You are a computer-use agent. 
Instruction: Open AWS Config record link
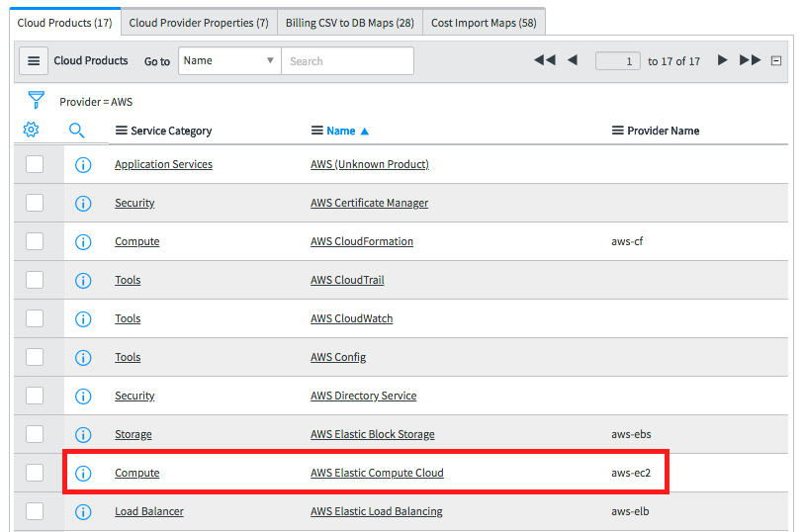(x=338, y=357)
